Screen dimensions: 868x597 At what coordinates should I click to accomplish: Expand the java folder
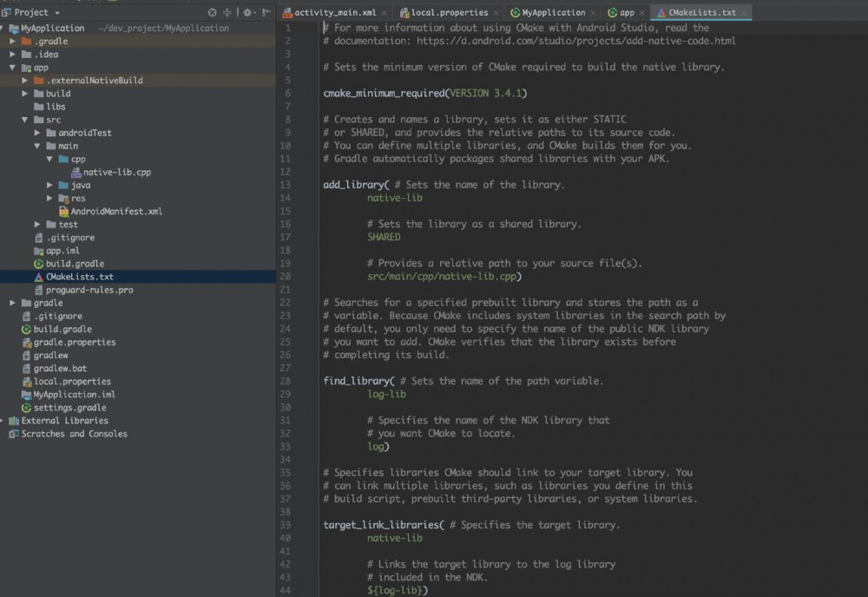point(50,185)
